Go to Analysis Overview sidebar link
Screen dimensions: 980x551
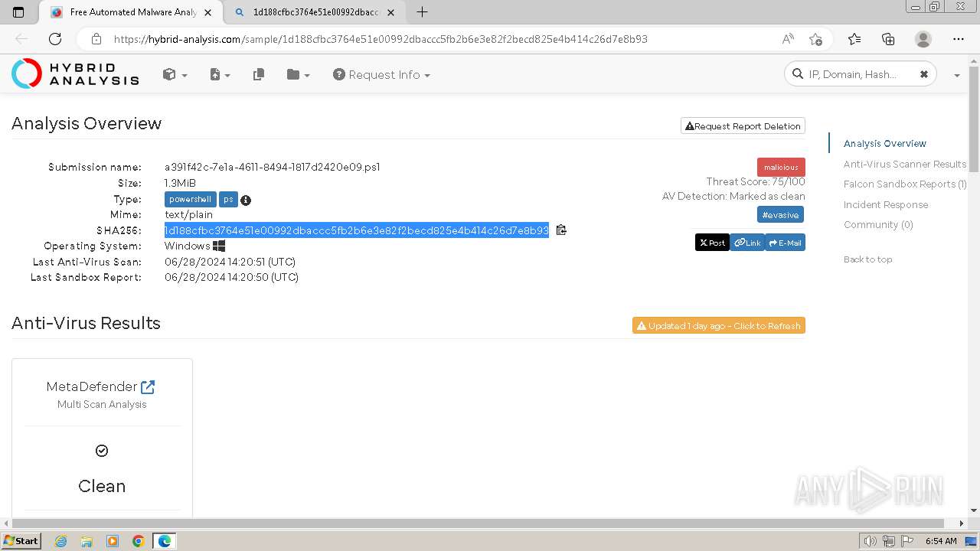tap(885, 143)
